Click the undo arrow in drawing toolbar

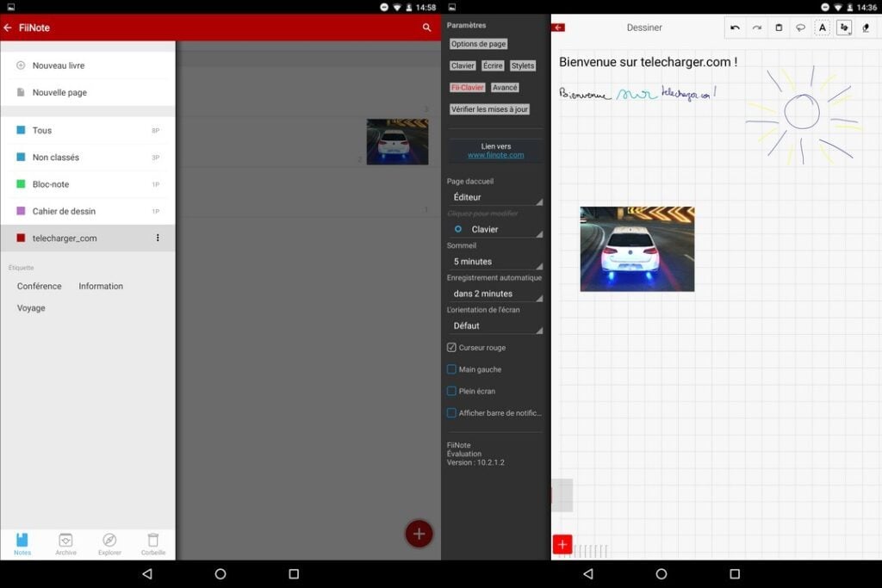coord(735,28)
